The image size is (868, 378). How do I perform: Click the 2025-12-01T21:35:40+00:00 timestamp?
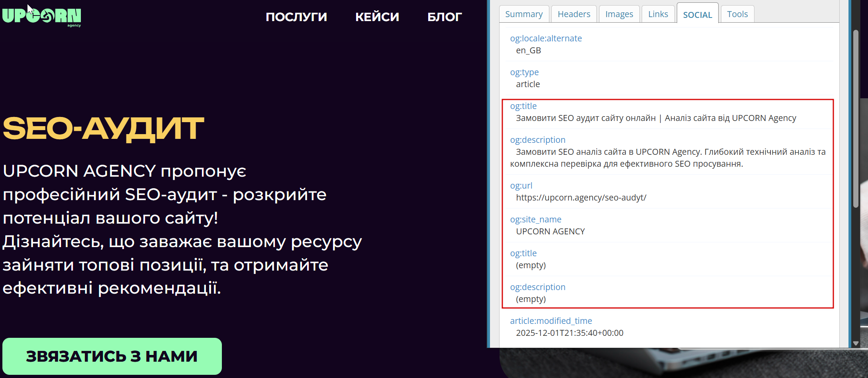(x=570, y=333)
